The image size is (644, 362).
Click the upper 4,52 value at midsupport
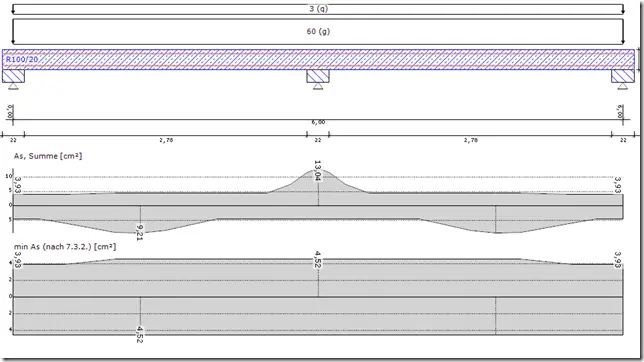[x=317, y=259]
